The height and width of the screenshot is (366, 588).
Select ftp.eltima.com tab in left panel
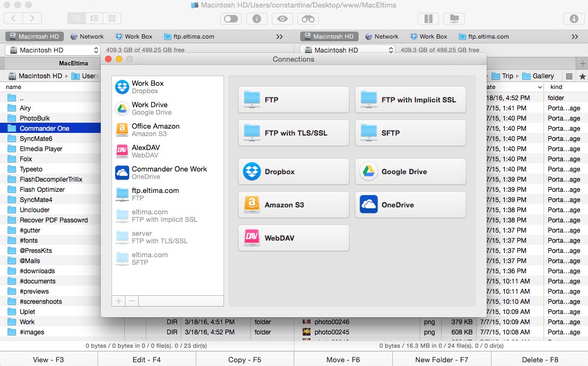pyautogui.click(x=189, y=36)
